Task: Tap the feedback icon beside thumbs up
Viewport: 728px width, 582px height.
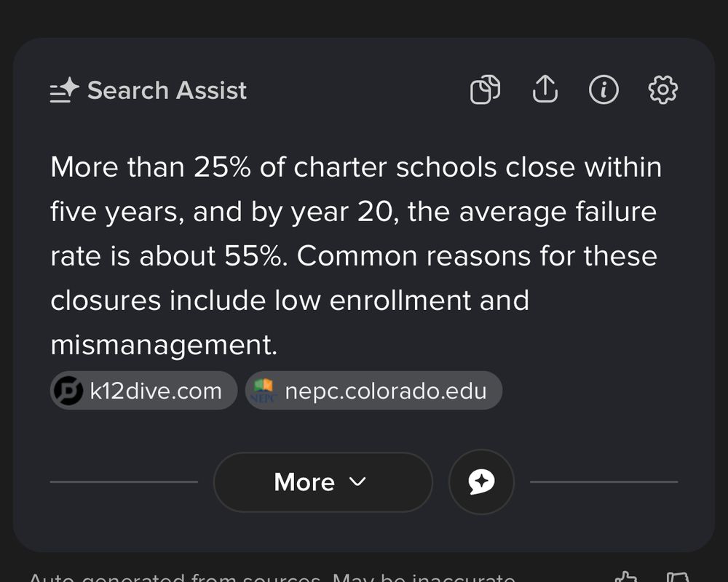Action: coord(677,577)
